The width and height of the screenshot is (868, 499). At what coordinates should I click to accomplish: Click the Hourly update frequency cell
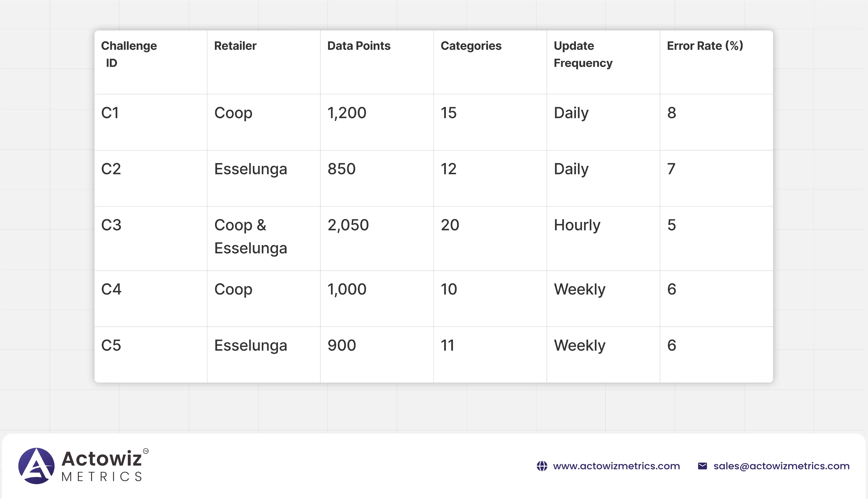577,225
